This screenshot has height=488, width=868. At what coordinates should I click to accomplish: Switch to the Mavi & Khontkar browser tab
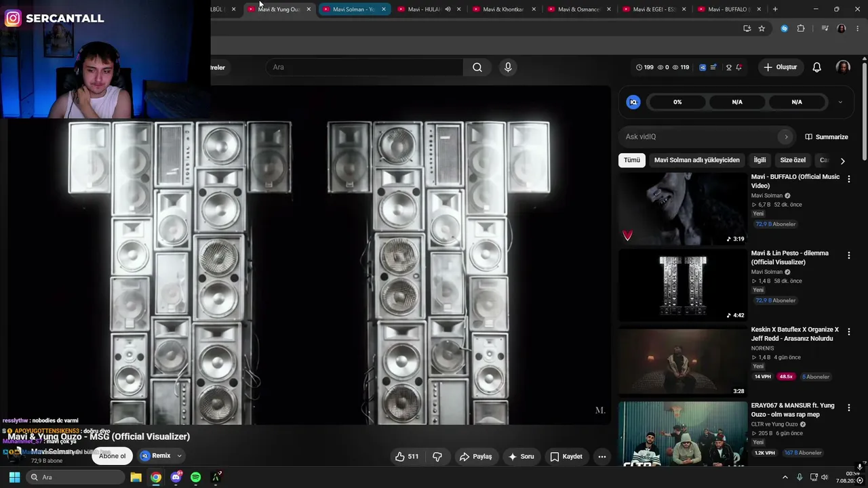(x=503, y=9)
